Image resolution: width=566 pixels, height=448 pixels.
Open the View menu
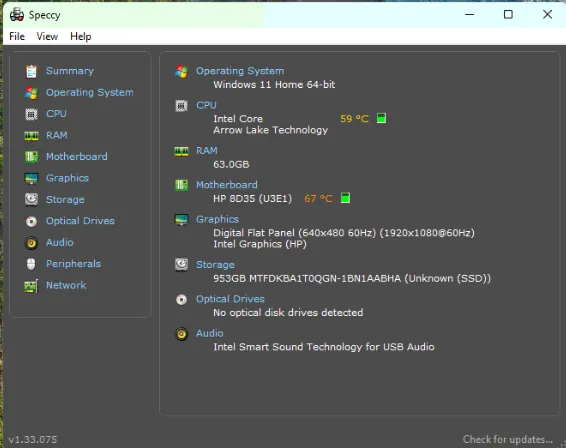click(x=47, y=36)
